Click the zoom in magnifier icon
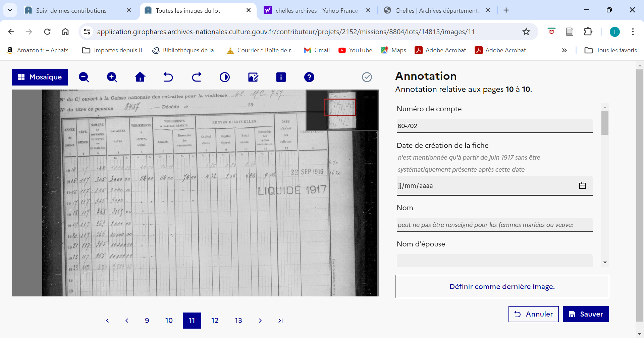Image resolution: width=644 pixels, height=338 pixels. (x=112, y=77)
